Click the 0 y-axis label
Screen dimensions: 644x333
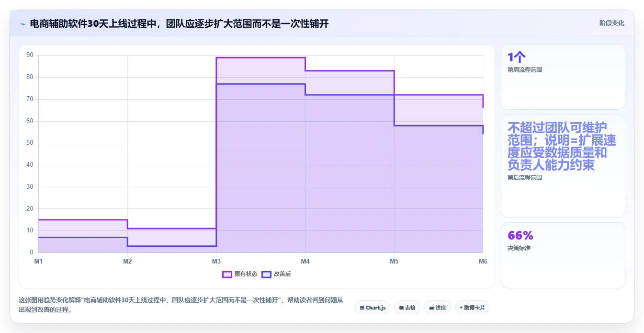tap(32, 253)
